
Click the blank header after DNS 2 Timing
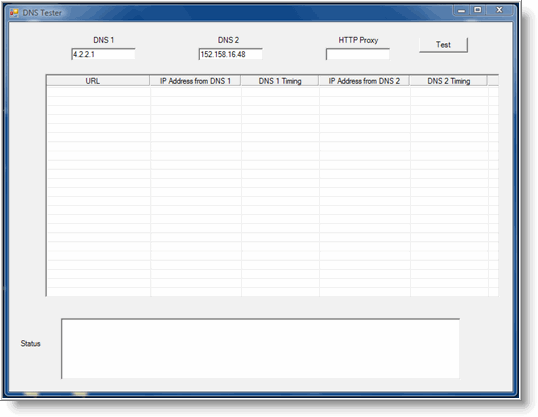pos(493,81)
